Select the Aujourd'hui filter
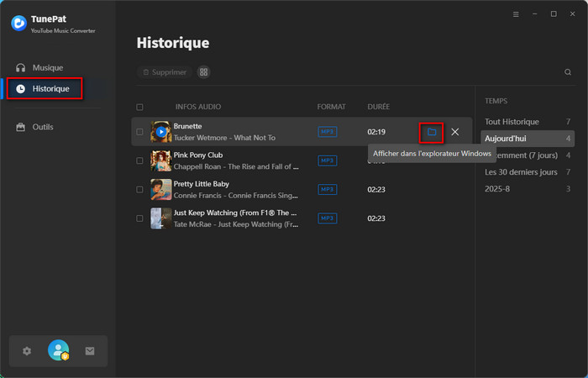The image size is (588, 378). coord(528,139)
